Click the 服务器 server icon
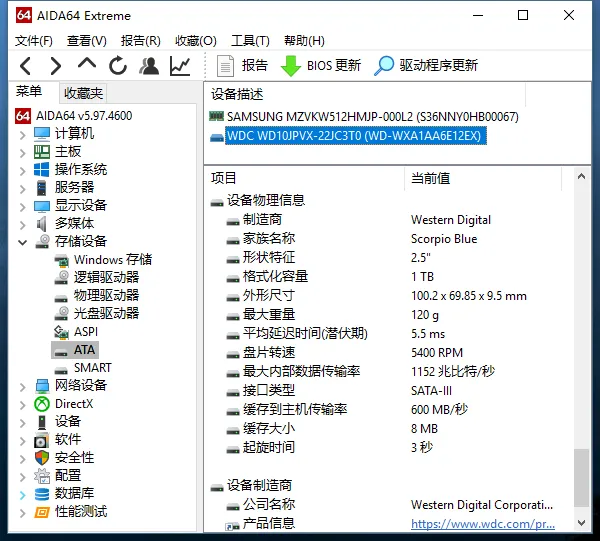This screenshot has width=600, height=541. tap(42, 188)
